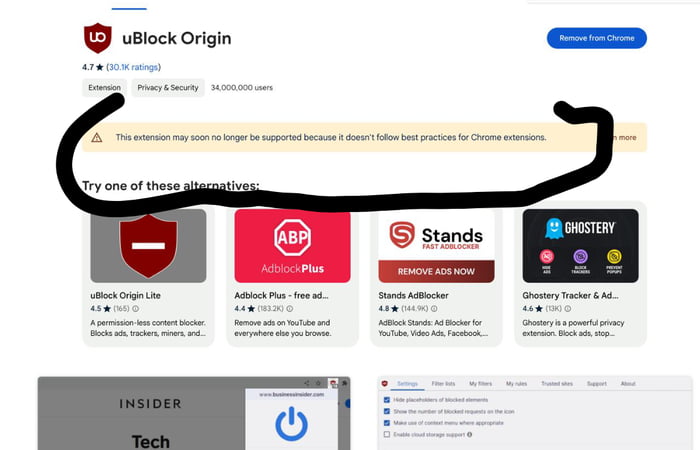Open the 30.1K ratings link
700x450 pixels.
point(133,67)
